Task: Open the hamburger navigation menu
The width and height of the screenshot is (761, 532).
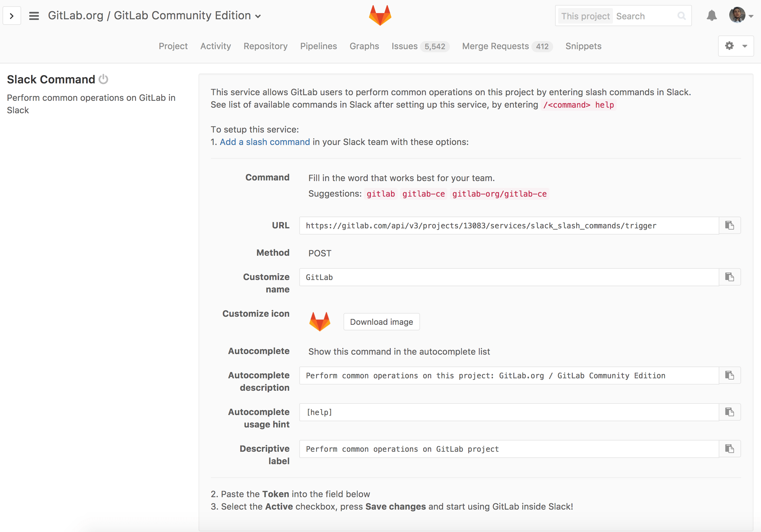Action: click(34, 15)
